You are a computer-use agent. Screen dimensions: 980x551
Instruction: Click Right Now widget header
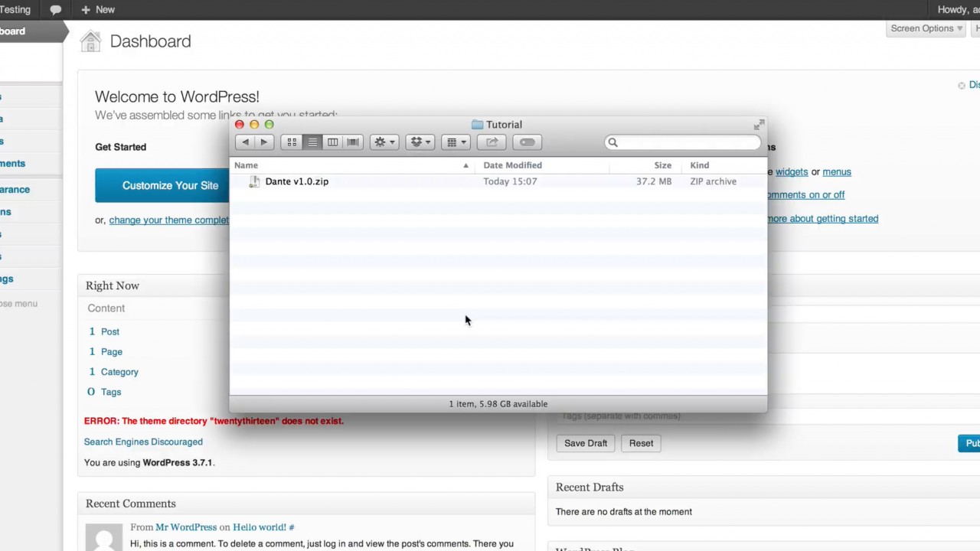[x=306, y=286]
